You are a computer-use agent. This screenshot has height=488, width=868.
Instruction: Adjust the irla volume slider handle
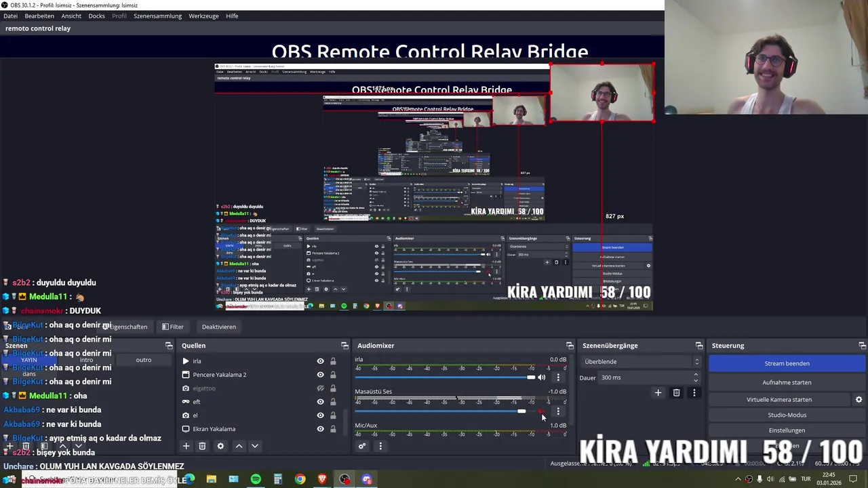pos(531,378)
